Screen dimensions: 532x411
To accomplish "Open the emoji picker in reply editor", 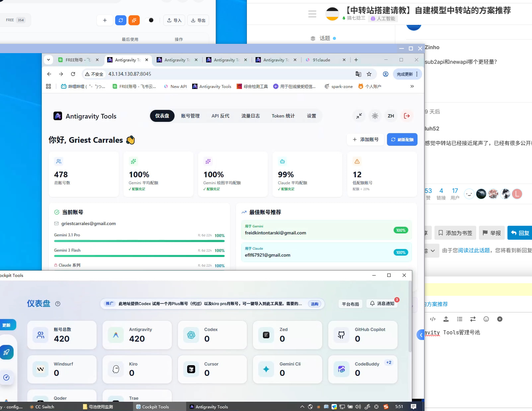I will pyautogui.click(x=486, y=319).
